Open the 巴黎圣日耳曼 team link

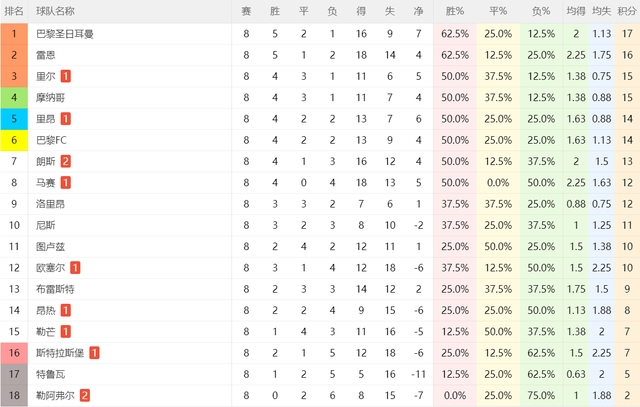click(64, 34)
